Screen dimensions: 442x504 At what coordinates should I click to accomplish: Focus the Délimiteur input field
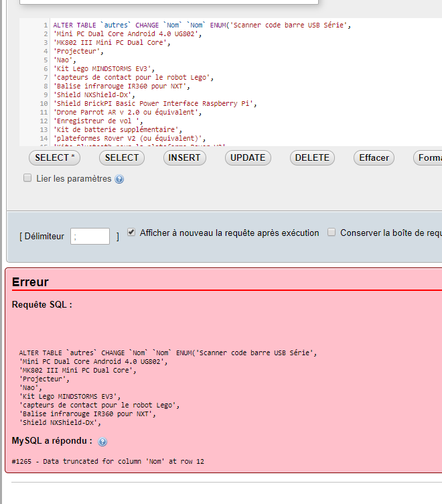[x=90, y=236]
